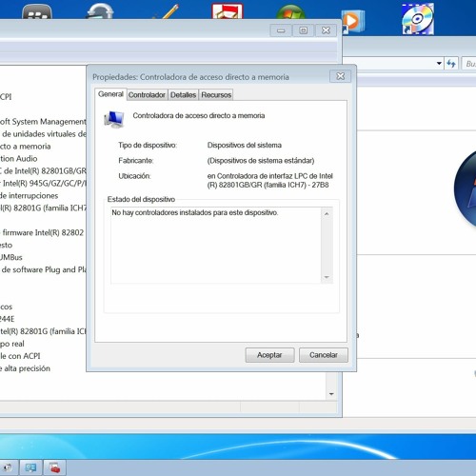Select the 'Intel(R) 945G/GZ/GC/P' device row
Viewport: 476px width, 476px height.
click(x=43, y=184)
